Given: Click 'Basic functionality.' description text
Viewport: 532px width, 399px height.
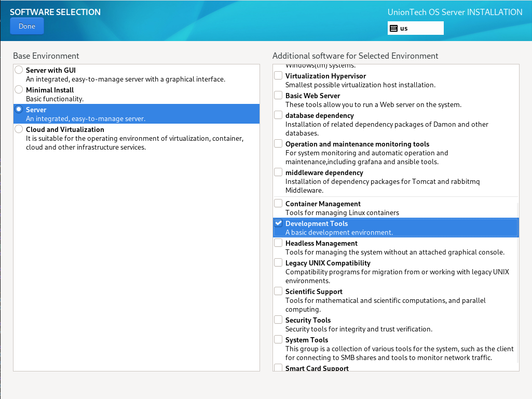Looking at the screenshot, I should tap(54, 99).
